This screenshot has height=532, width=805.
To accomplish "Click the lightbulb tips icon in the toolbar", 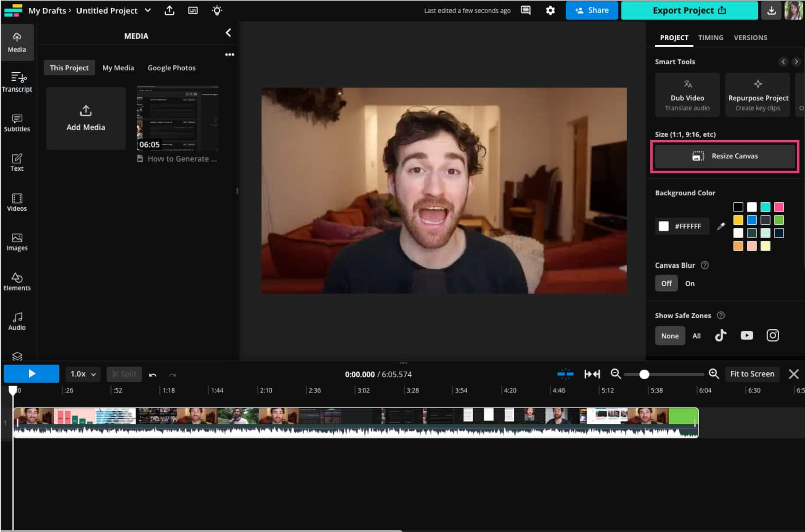I will tap(217, 10).
